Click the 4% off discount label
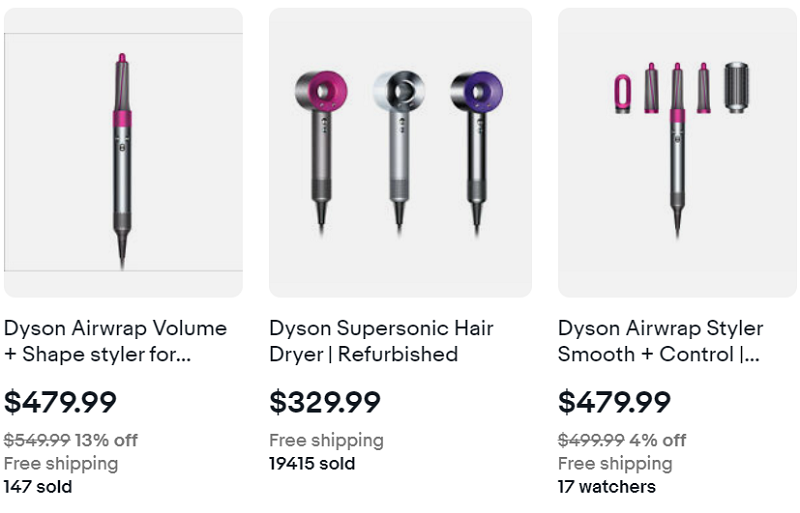Image resolution: width=800 pixels, height=513 pixels. click(x=658, y=440)
